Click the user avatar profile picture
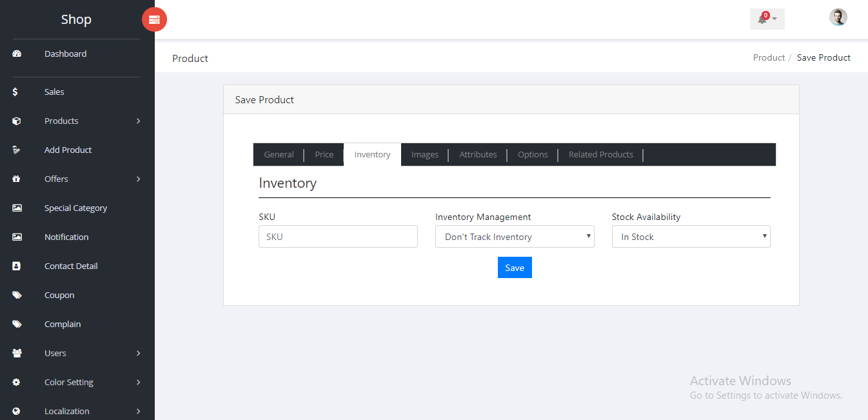Image resolution: width=868 pixels, height=420 pixels. point(838,17)
